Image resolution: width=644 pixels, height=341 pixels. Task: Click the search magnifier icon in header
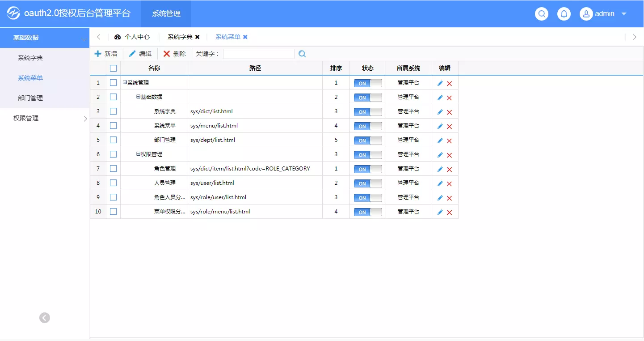pos(542,14)
